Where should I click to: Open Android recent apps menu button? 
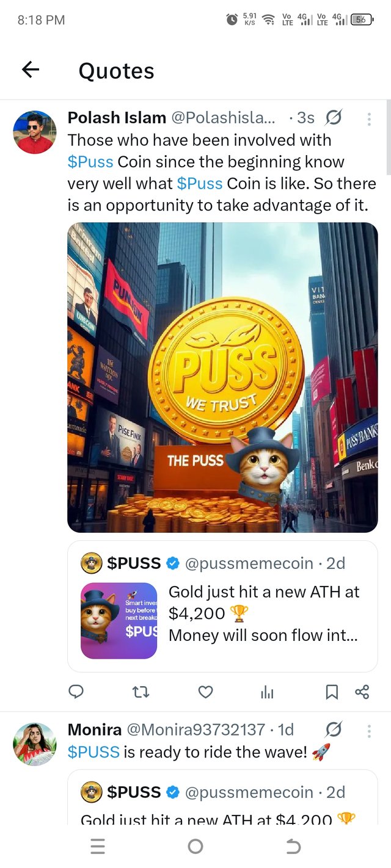(98, 846)
